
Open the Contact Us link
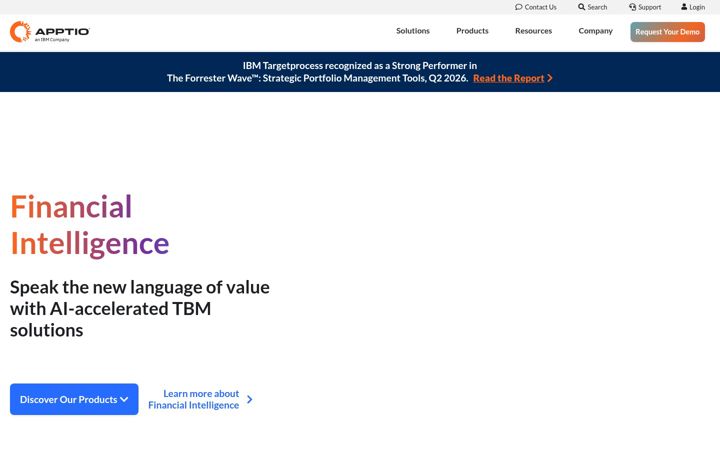540,7
